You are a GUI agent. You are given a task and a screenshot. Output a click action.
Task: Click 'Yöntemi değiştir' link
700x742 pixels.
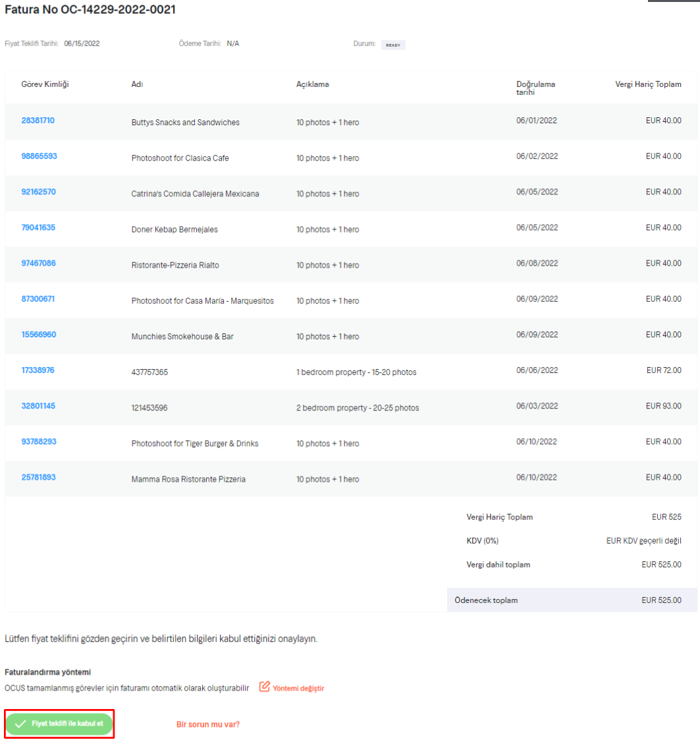click(298, 688)
